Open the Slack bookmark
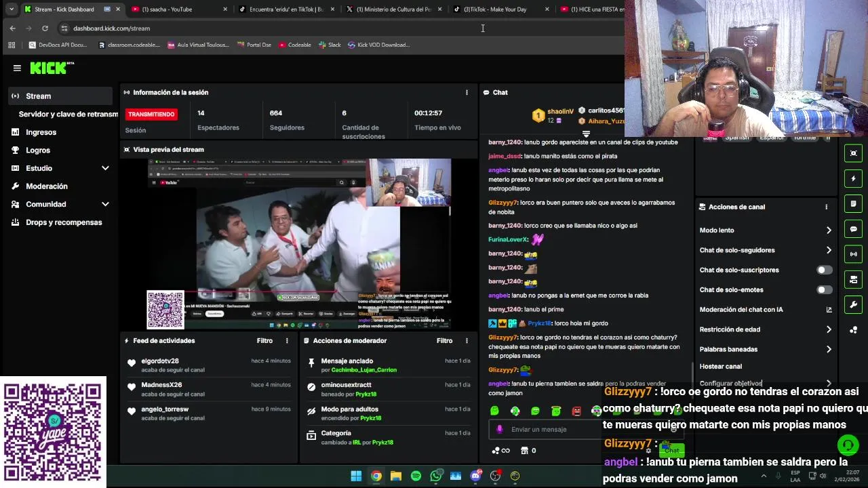 pos(329,45)
